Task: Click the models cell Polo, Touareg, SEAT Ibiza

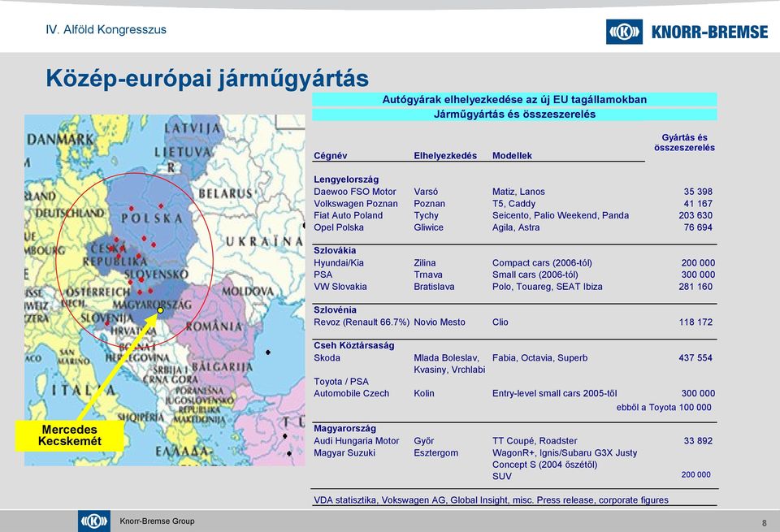Action: click(x=547, y=287)
